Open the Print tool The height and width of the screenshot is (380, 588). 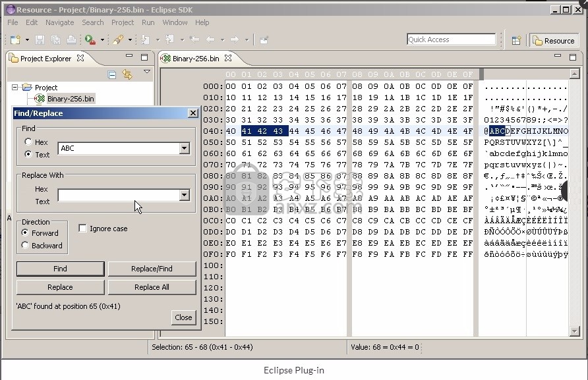[71, 40]
